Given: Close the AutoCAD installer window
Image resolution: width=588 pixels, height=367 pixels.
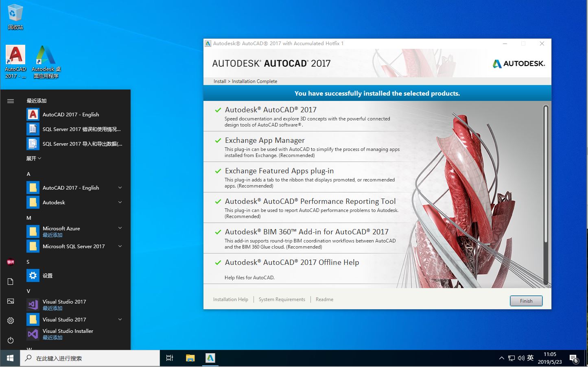Looking at the screenshot, I should [542, 44].
